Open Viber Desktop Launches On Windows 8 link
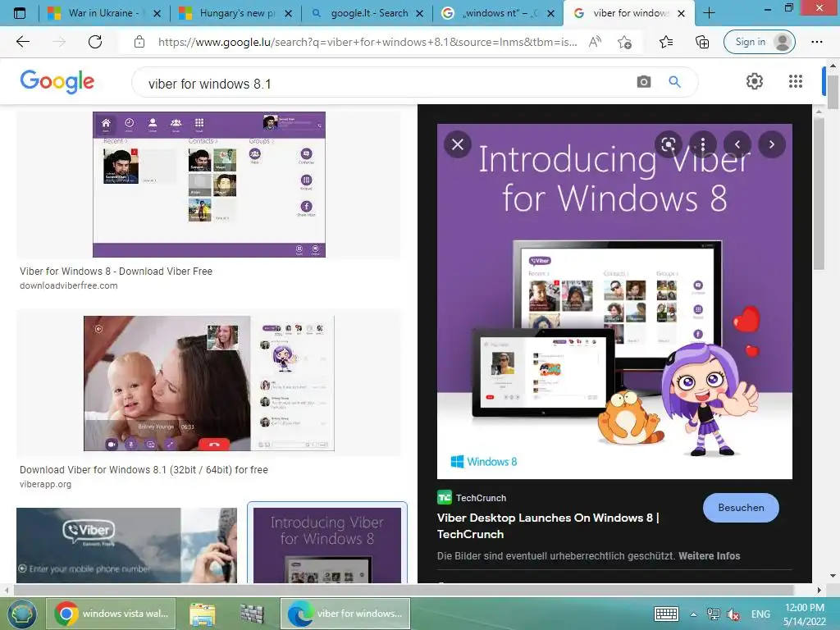840x630 pixels. point(548,526)
